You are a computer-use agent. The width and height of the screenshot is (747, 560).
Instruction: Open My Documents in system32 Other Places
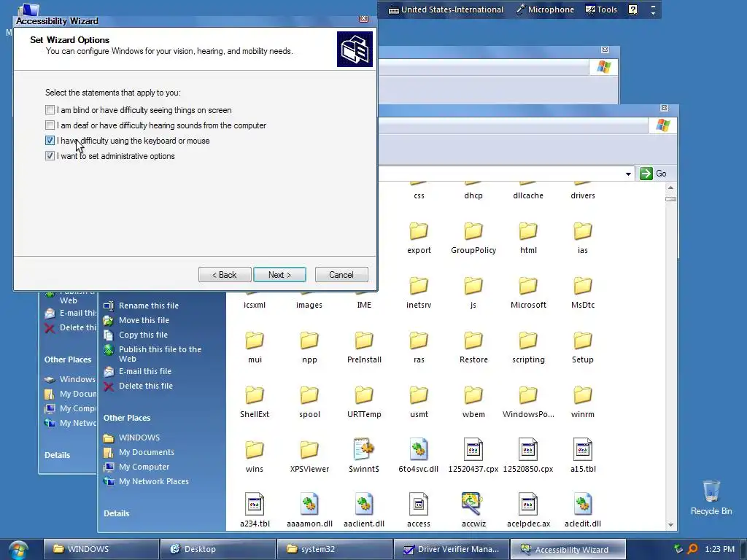(x=146, y=452)
